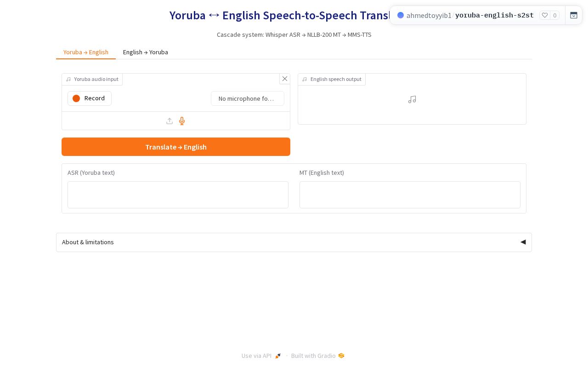Visit the ahmedtoyyib1 profile link

[429, 15]
